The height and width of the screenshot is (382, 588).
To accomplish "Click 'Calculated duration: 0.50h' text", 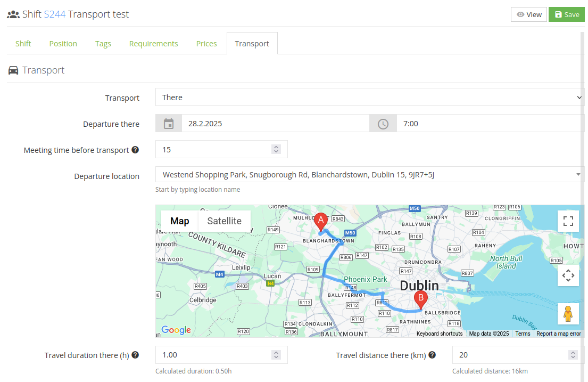I will (x=194, y=371).
